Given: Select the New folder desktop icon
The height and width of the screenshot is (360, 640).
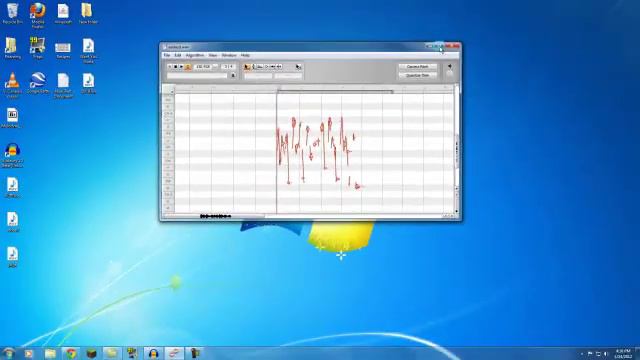Looking at the screenshot, I should click(x=88, y=13).
